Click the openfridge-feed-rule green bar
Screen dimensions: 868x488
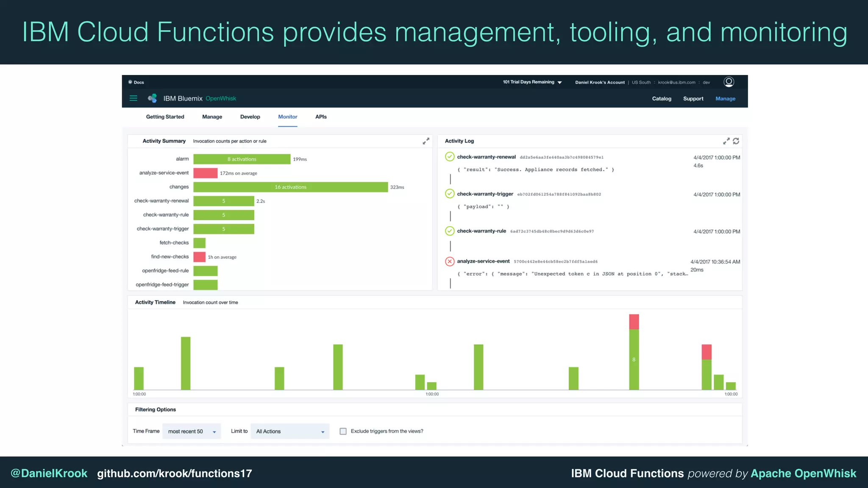[x=205, y=271]
